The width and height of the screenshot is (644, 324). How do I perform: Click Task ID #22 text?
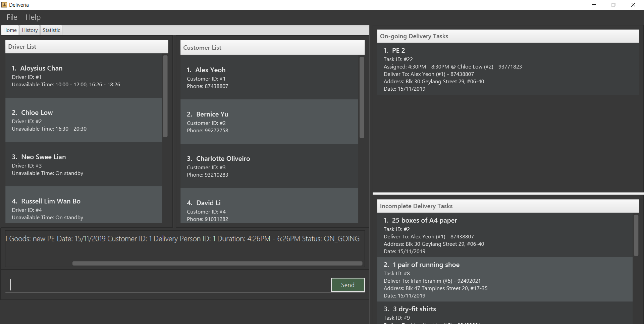(x=398, y=59)
